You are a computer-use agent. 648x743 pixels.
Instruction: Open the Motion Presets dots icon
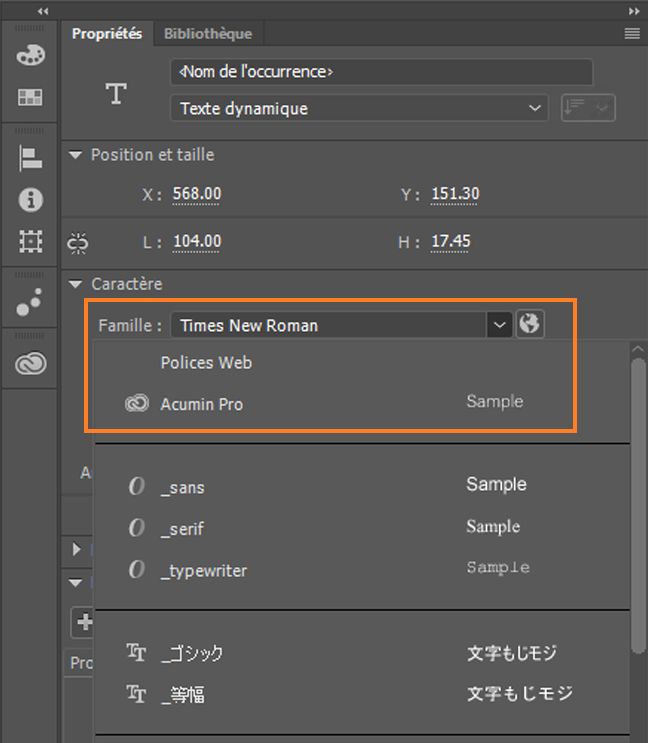pyautogui.click(x=29, y=302)
